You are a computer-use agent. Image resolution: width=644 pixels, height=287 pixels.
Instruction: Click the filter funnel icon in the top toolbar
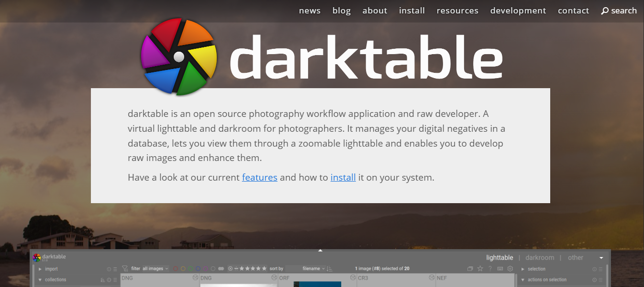(x=125, y=269)
